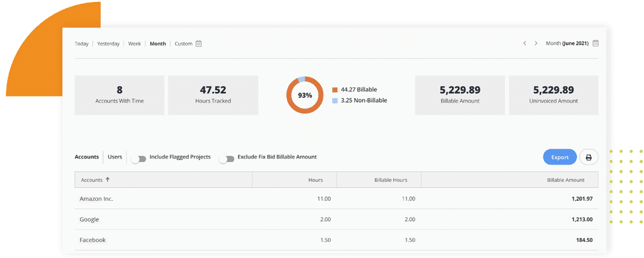Select the Today time range
The height and width of the screenshot is (258, 644).
pos(81,44)
